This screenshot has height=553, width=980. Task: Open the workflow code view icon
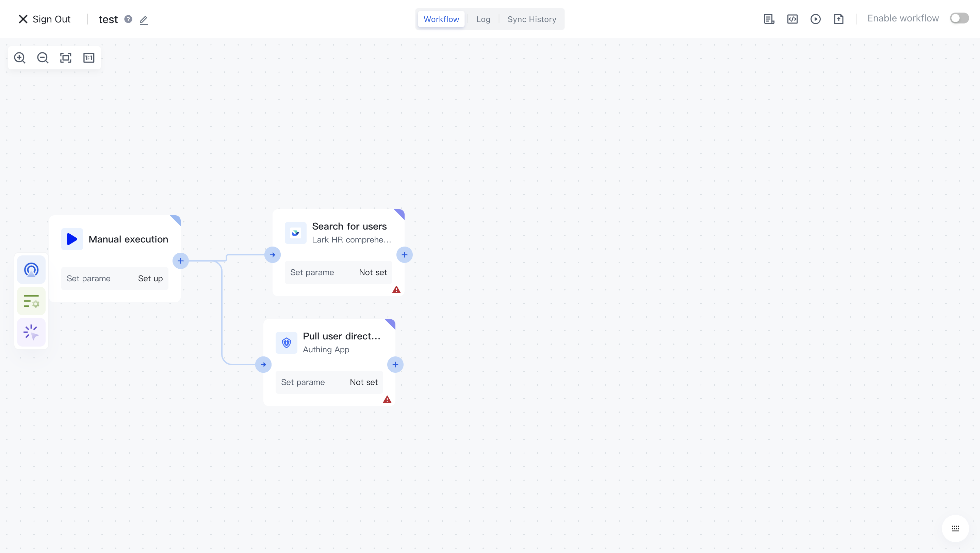coord(793,19)
